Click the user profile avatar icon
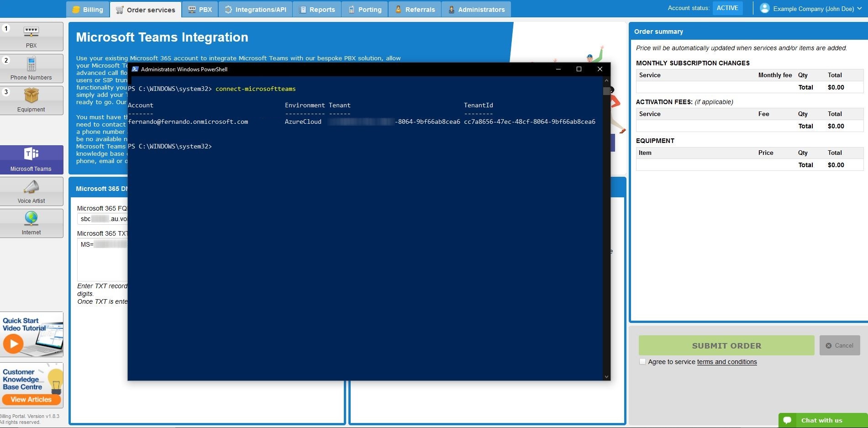Viewport: 868px width, 428px height. [764, 8]
